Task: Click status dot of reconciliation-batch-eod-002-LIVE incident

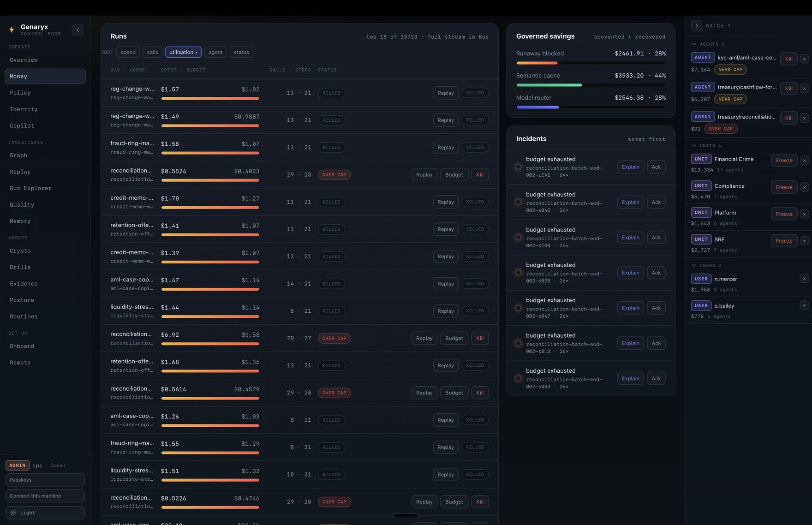Action: tap(518, 167)
